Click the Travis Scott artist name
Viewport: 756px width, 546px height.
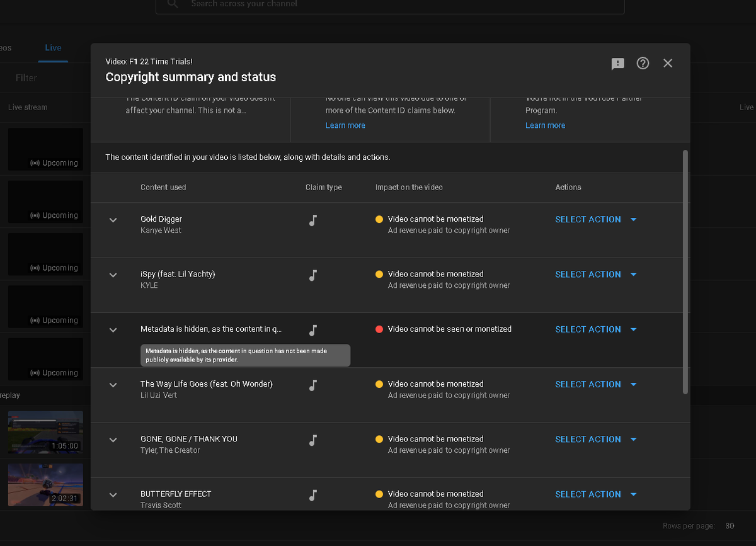[x=161, y=505]
